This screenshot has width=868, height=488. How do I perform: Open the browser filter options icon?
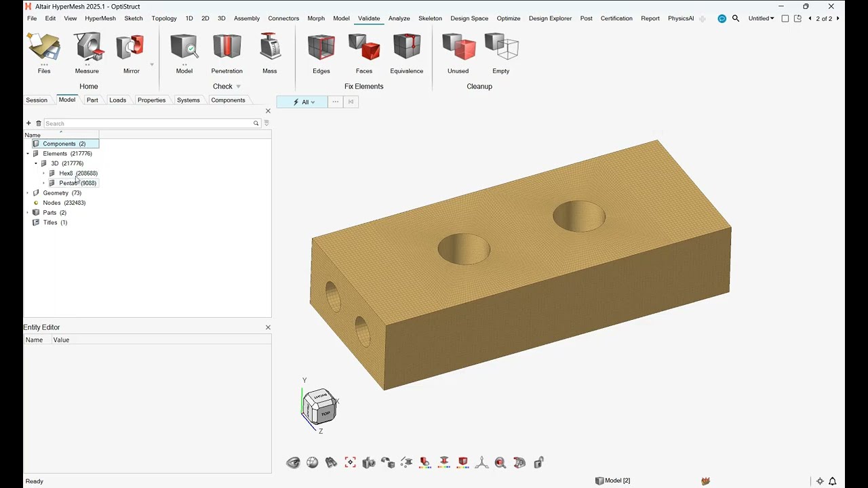pyautogui.click(x=267, y=123)
